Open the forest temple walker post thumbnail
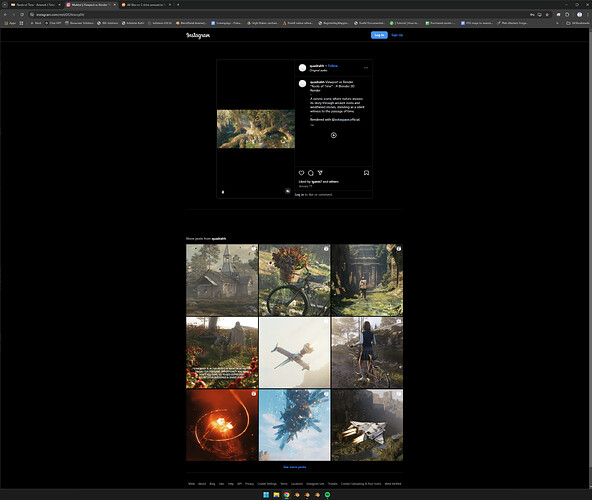The image size is (592, 500). pos(367,280)
